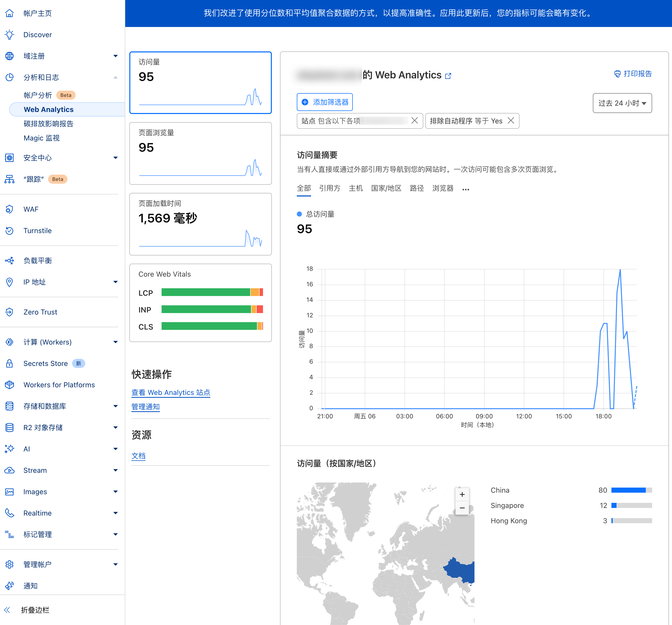
Task: Zoom out on the world map
Action: click(x=462, y=508)
